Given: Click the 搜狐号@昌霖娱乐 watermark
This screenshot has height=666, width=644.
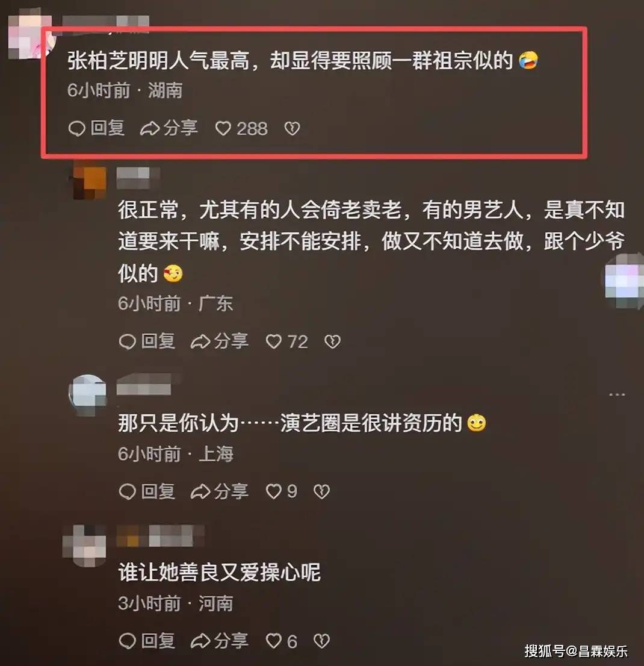Looking at the screenshot, I should point(576,650).
